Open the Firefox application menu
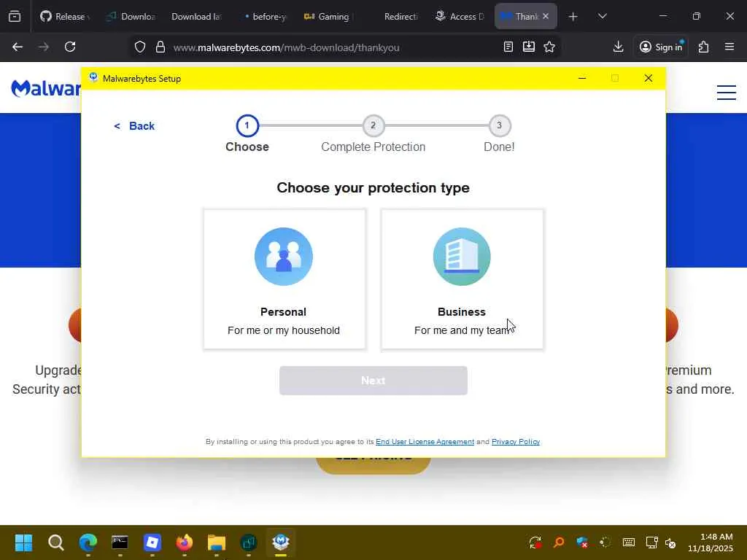 tap(729, 47)
